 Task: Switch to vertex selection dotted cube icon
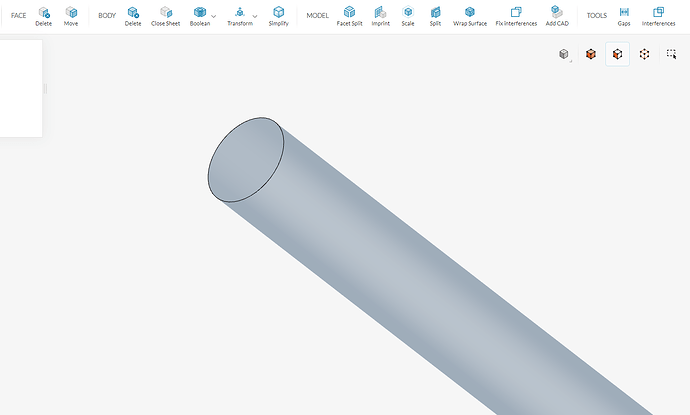[644, 54]
